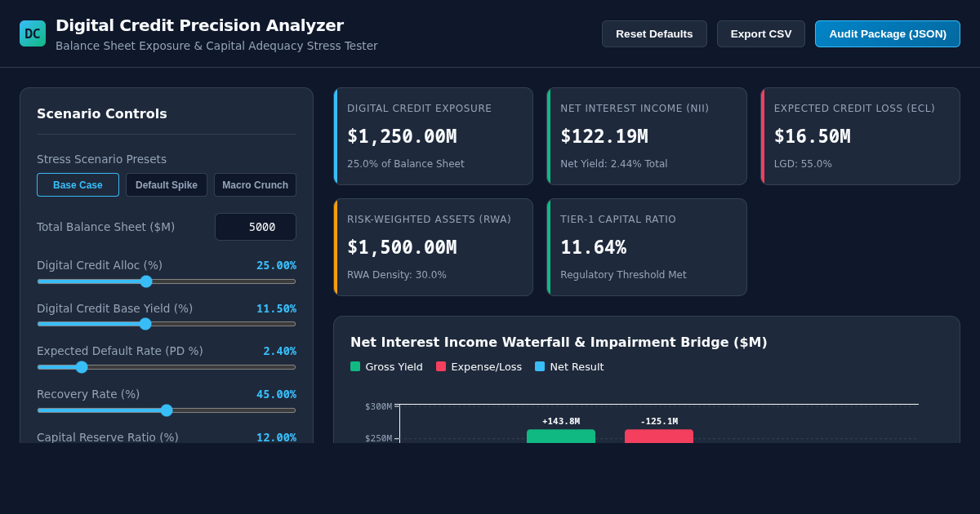Download the Audit Package (JSON)
The width and height of the screenshot is (980, 514).
tap(888, 33)
